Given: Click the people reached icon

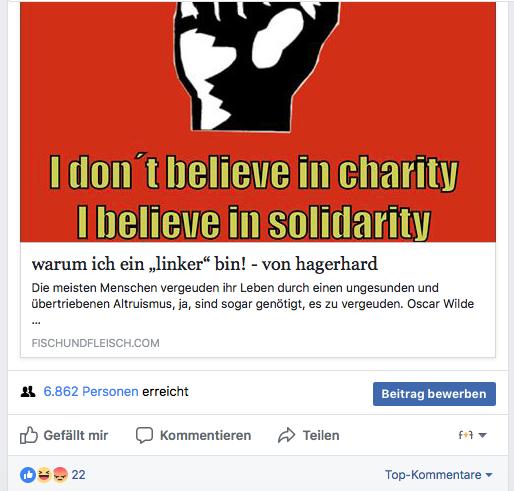Looking at the screenshot, I should tap(28, 391).
